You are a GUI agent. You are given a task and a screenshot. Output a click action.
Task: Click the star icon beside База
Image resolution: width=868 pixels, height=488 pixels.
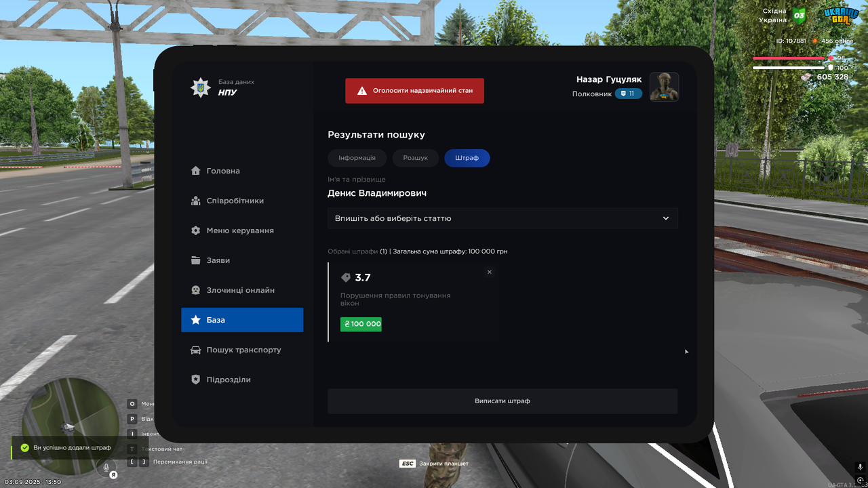[x=196, y=320]
